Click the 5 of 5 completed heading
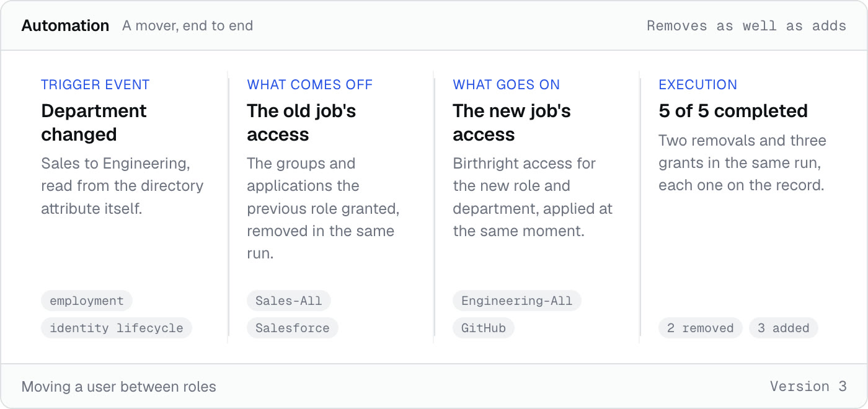Screen dimensions: 868x409 pyautogui.click(x=733, y=111)
